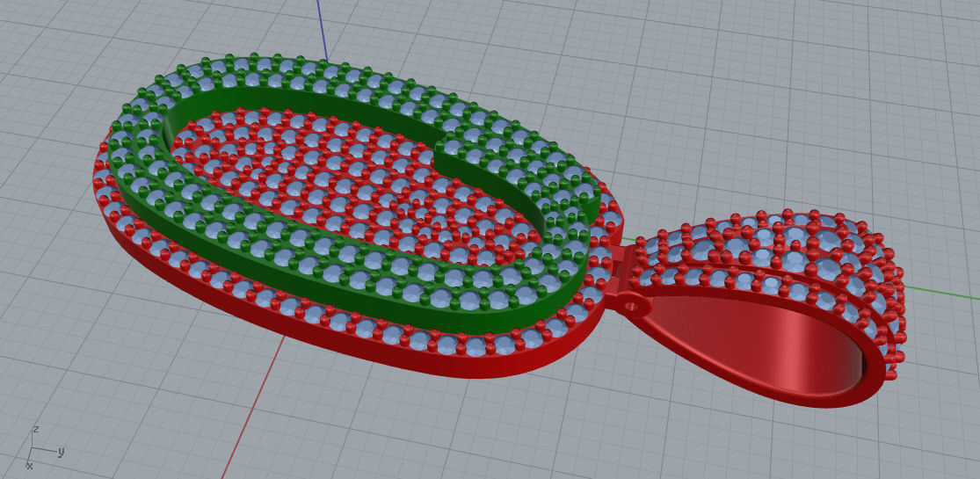980x479 pixels.
Task: Click the world axes icon in the viewport corner
Action: pos(44,447)
